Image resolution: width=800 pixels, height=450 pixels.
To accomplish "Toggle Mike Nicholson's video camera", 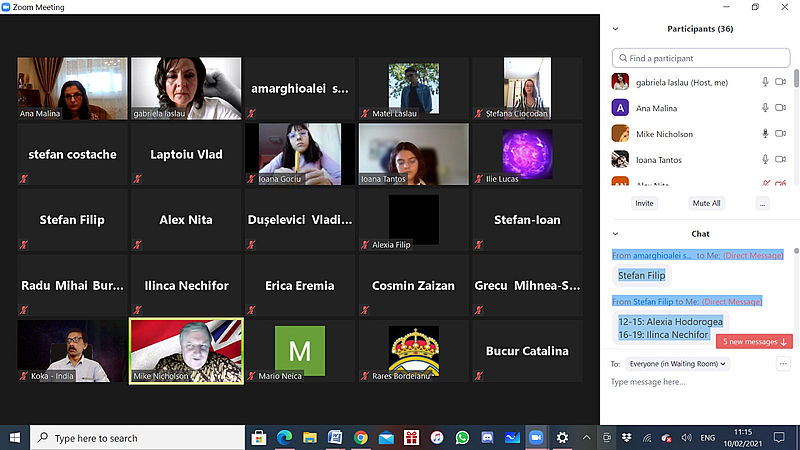I will pyautogui.click(x=781, y=134).
